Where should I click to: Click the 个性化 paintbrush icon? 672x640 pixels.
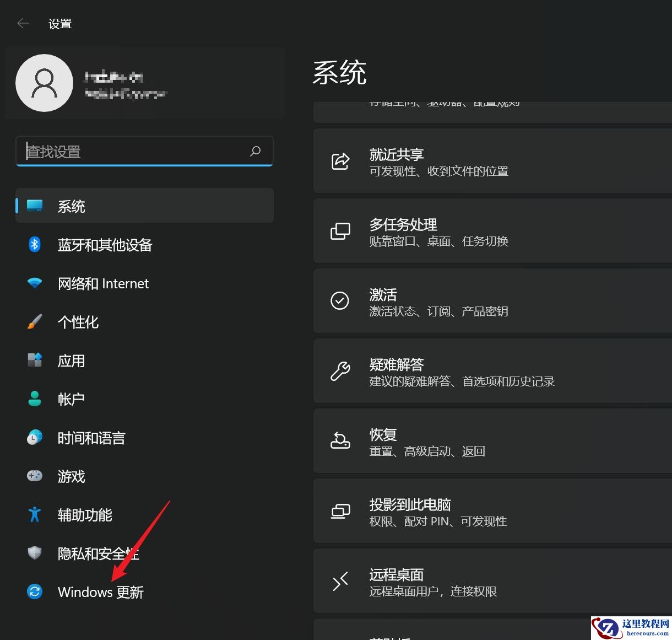(x=34, y=322)
